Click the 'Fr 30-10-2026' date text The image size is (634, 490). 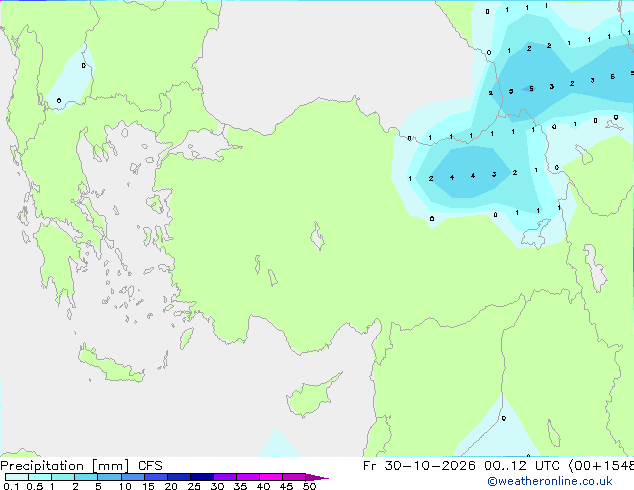click(x=419, y=466)
